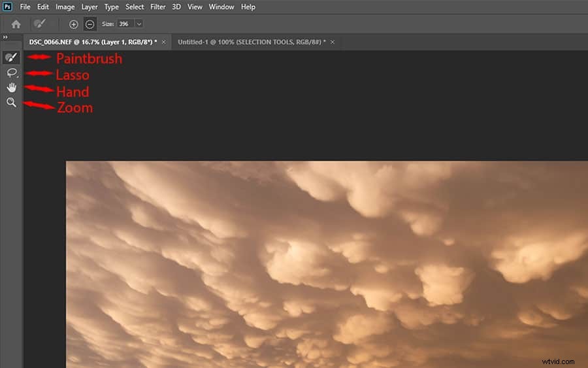588x368 pixels.
Task: Click on the cloud photo canvas
Action: click(x=327, y=265)
